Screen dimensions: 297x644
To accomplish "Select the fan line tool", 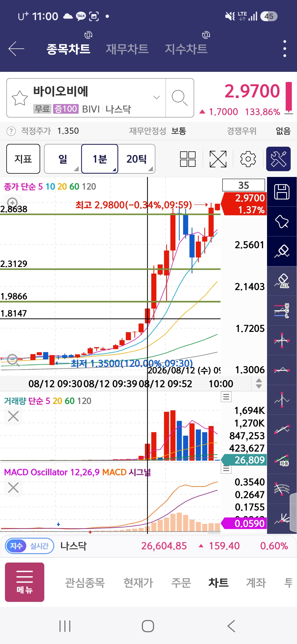I will coord(282,519).
